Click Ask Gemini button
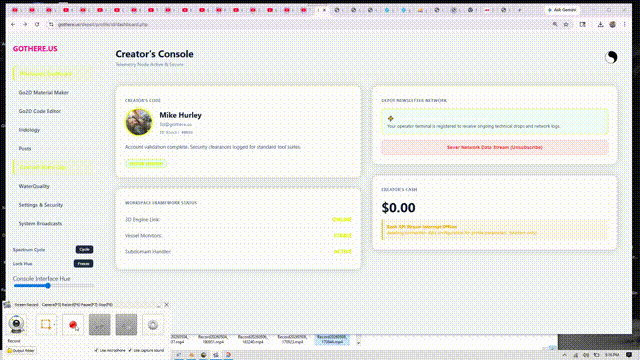The height and width of the screenshot is (360, 640). (x=562, y=10)
